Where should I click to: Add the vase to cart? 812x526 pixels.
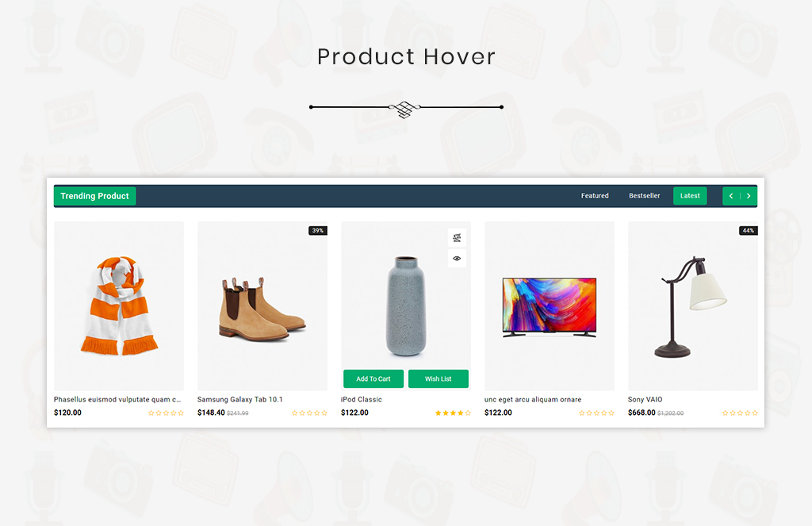pyautogui.click(x=373, y=378)
